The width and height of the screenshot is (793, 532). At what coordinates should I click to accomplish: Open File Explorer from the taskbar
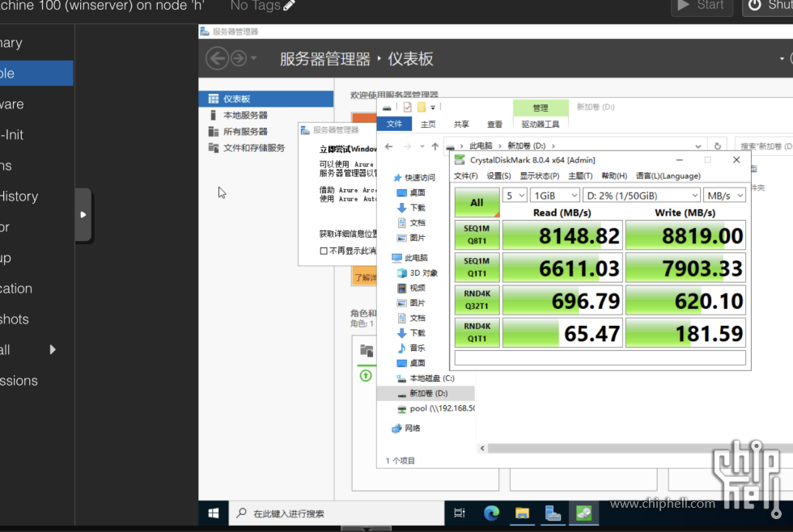pos(522,513)
